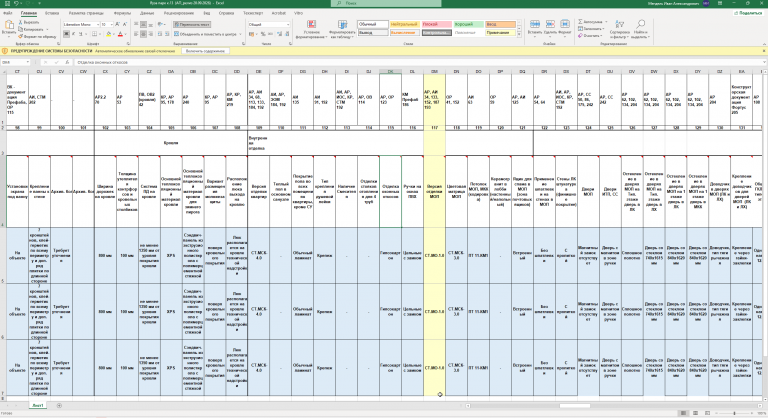Switch to the Формулы ribbon tab
Screen dimensions: 768x418
pos(122,13)
